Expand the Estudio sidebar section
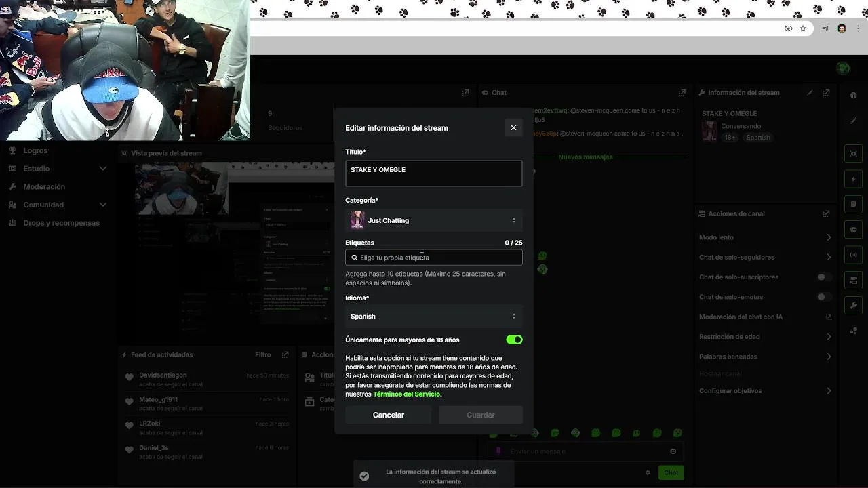 pyautogui.click(x=58, y=169)
